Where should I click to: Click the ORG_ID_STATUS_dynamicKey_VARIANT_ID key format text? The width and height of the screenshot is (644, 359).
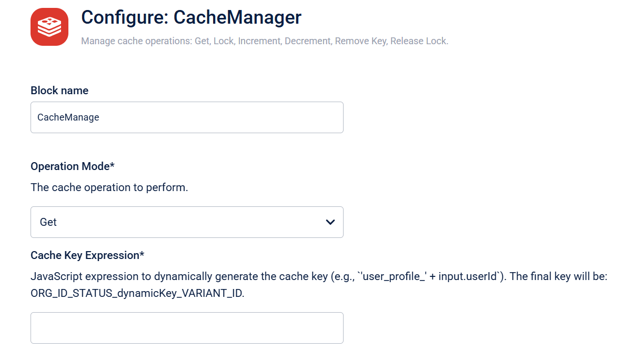(x=137, y=293)
